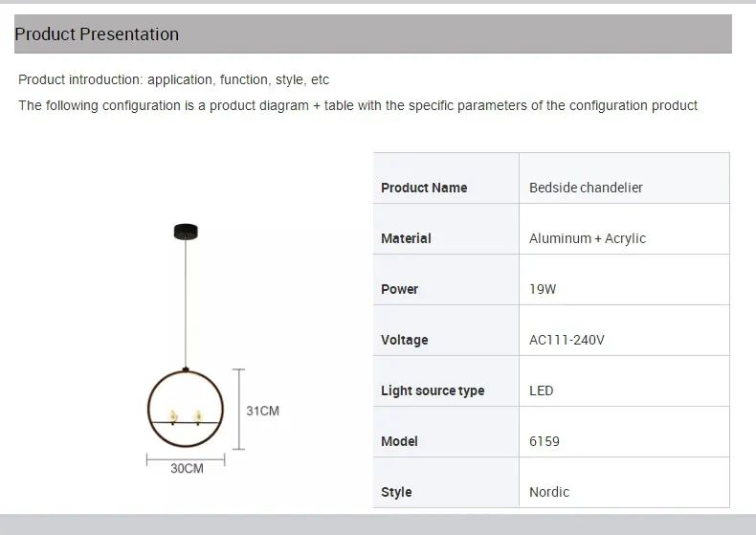Click the black ceiling canopy of the lamp

point(187,230)
